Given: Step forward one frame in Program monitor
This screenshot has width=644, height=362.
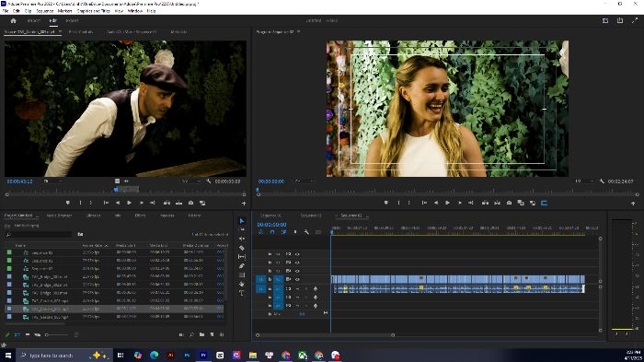Looking at the screenshot, I should coord(459,203).
